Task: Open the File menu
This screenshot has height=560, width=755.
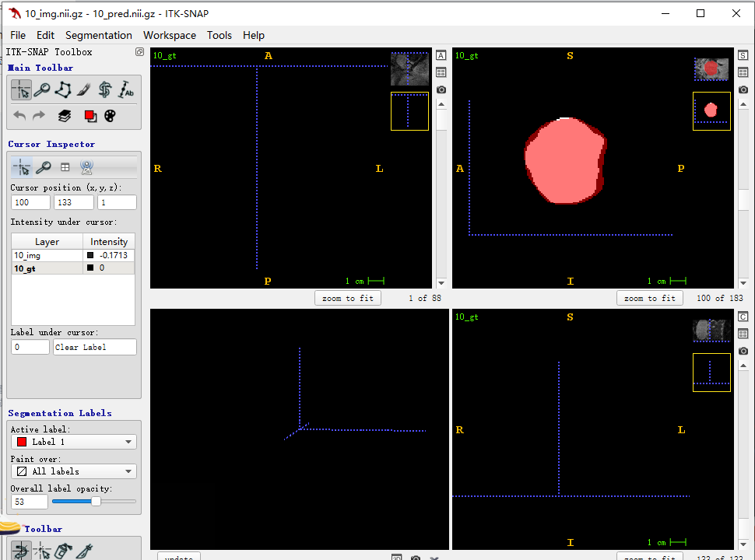Action: 18,35
